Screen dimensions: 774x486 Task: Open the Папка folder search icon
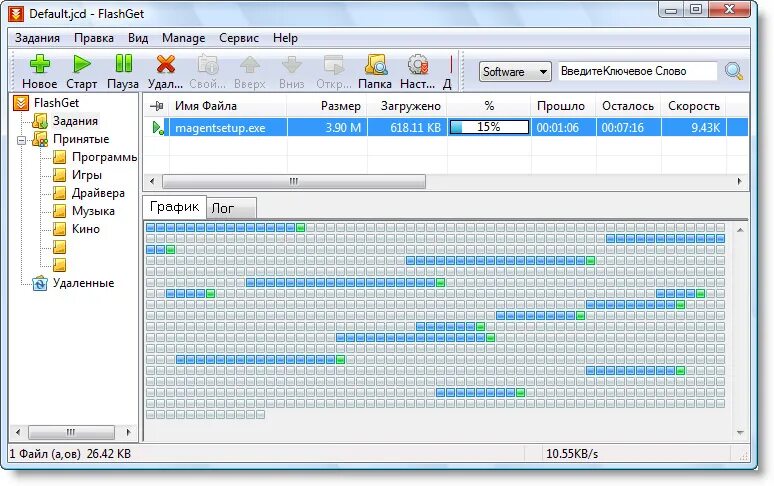375,65
